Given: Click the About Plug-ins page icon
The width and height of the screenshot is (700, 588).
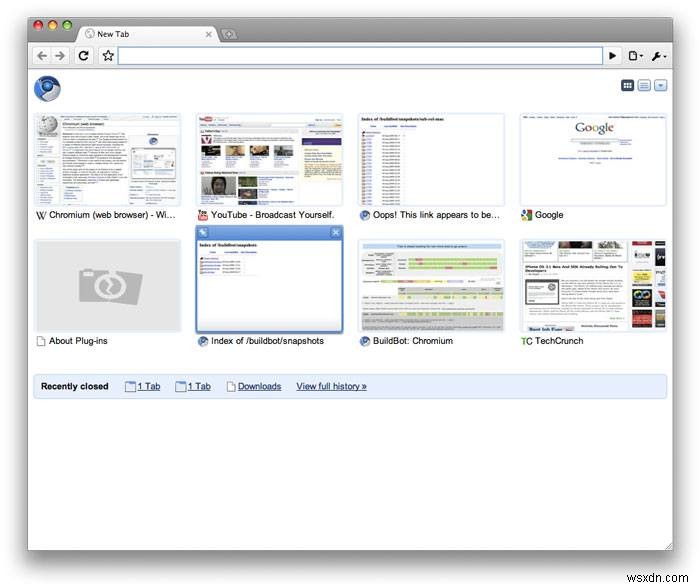Looking at the screenshot, I should tap(41, 341).
